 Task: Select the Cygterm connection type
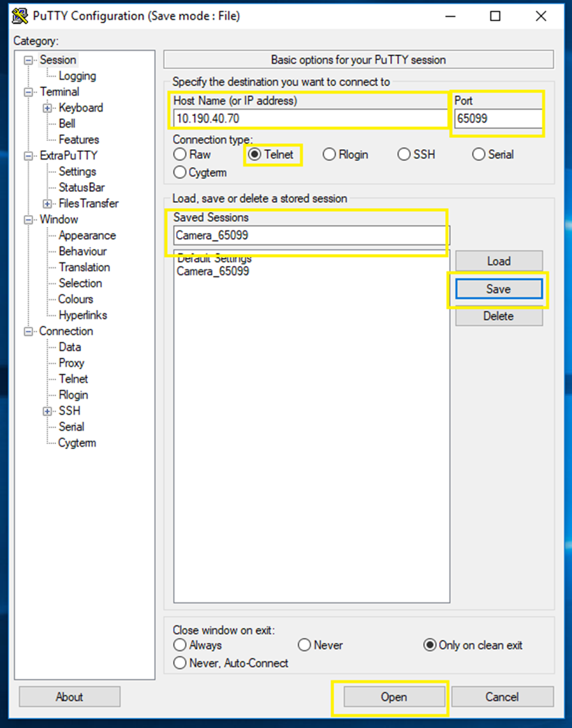click(x=180, y=172)
